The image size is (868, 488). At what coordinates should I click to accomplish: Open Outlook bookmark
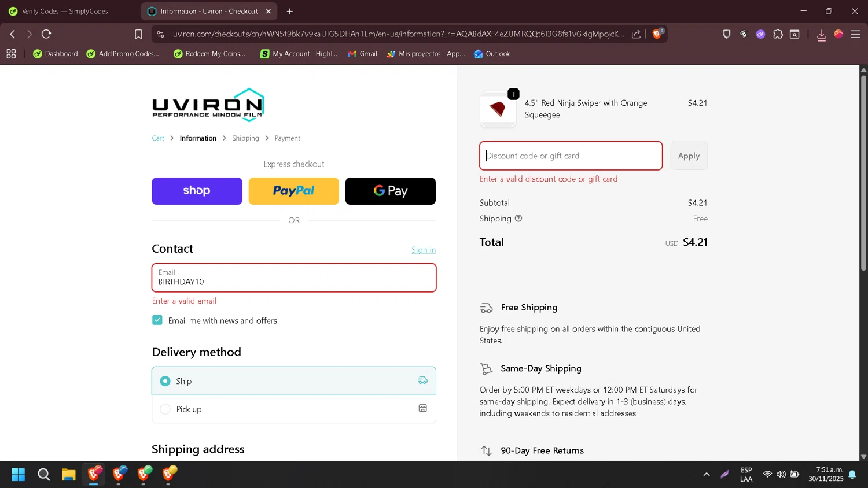click(x=492, y=54)
